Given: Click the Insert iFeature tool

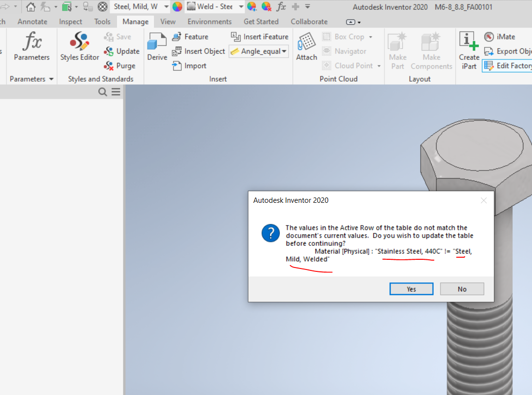Looking at the screenshot, I should tap(259, 37).
